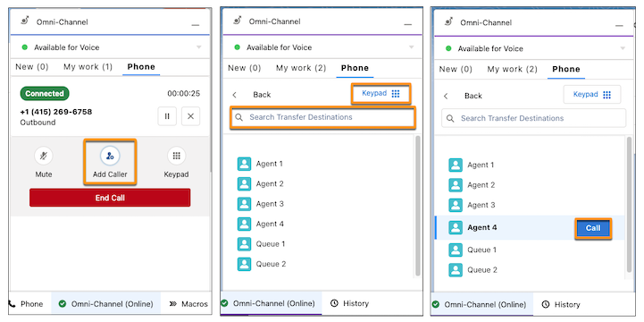Click the search magnifier icon in the middle panel
644x322 pixels.
click(x=239, y=117)
